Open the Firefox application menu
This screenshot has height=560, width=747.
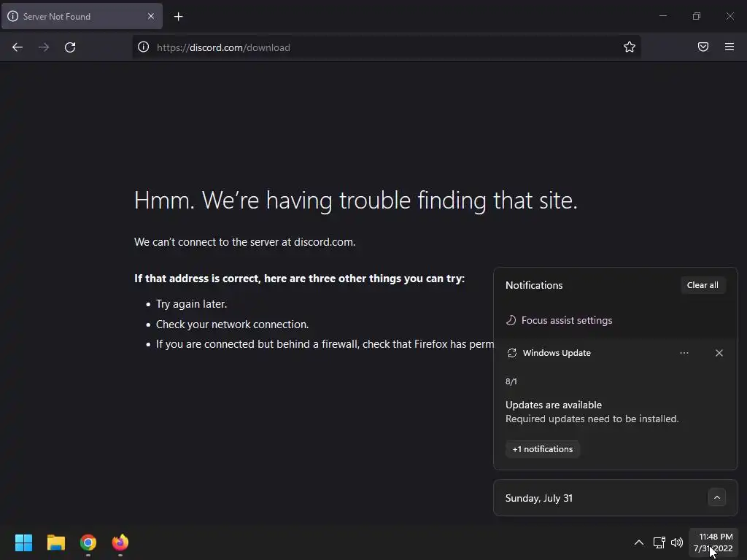click(x=729, y=47)
